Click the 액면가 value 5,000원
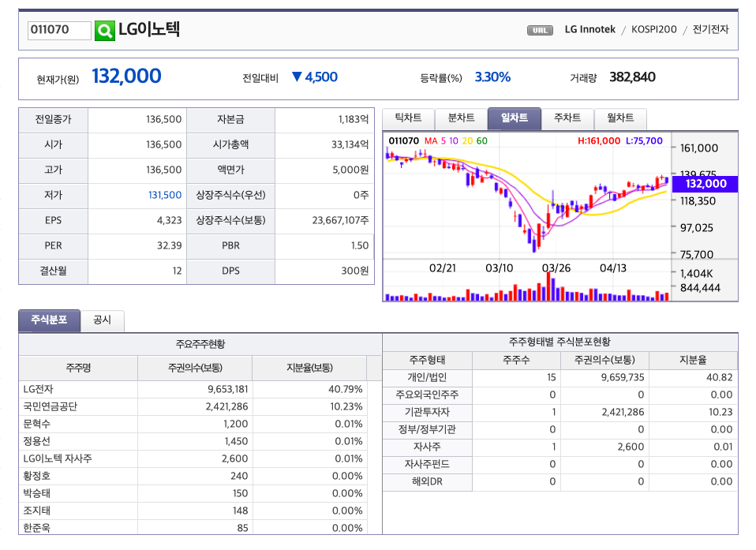The image size is (756, 550). tap(350, 170)
